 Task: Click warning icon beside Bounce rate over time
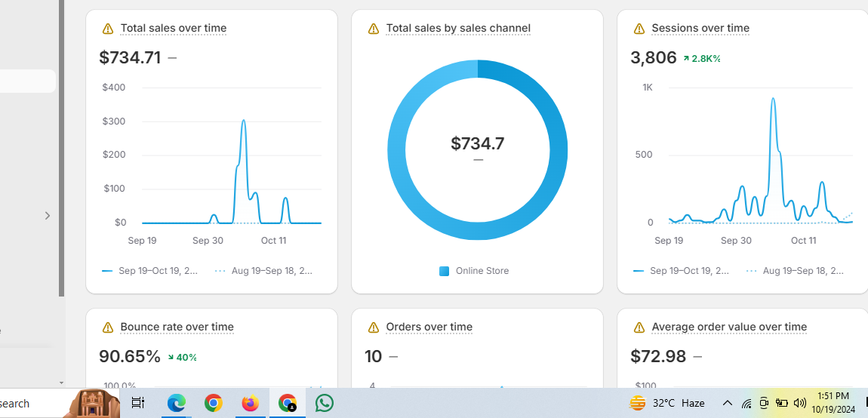point(108,327)
